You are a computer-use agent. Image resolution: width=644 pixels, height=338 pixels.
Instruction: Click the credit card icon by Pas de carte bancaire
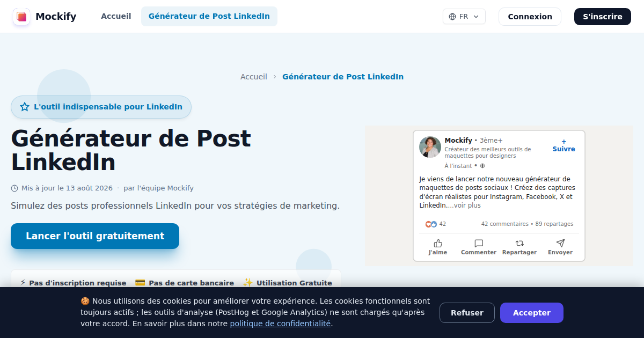pyautogui.click(x=140, y=283)
